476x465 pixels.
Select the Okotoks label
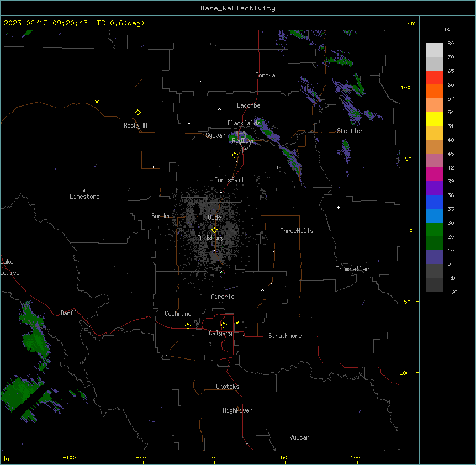click(x=228, y=387)
